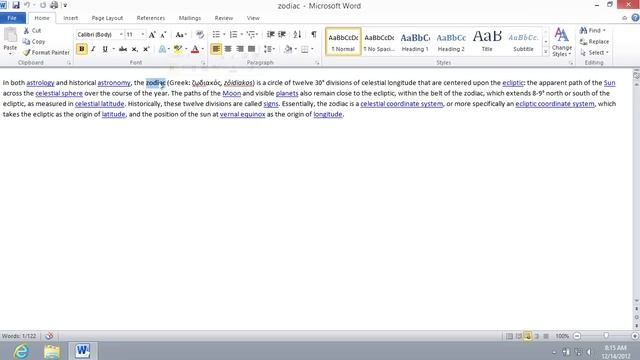Expand the Bullets list dropdown
This screenshot has height=360, width=640.
pyautogui.click(x=224, y=35)
